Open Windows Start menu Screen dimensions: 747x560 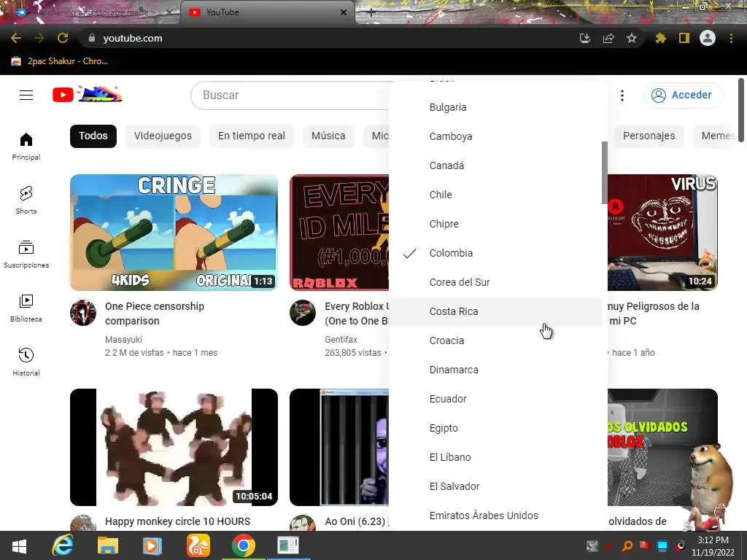point(19,545)
